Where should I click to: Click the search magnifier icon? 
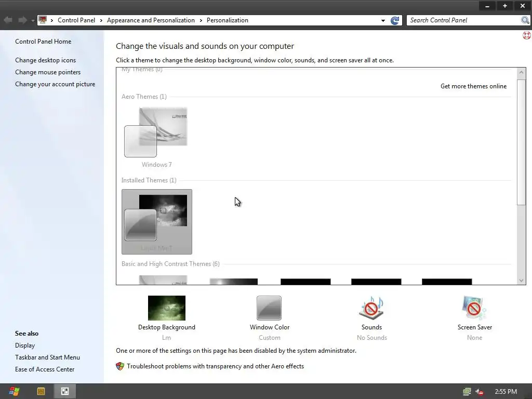click(x=525, y=20)
